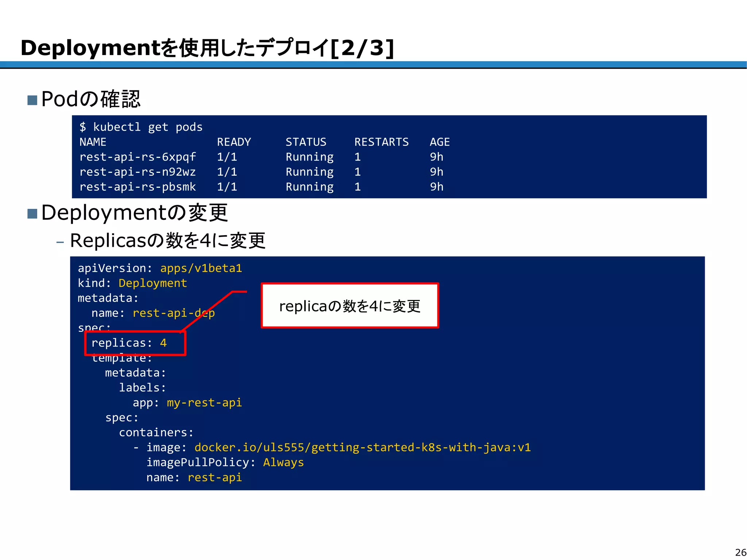Screen dimensions: 747x560
Task: Click the 'app: my-rest-api' line
Action: tap(187, 403)
